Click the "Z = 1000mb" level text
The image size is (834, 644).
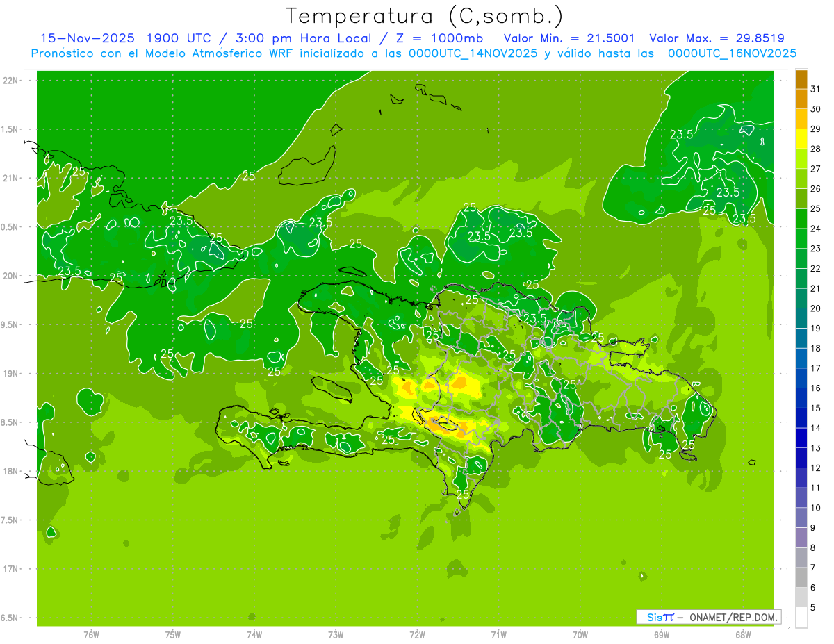click(439, 38)
